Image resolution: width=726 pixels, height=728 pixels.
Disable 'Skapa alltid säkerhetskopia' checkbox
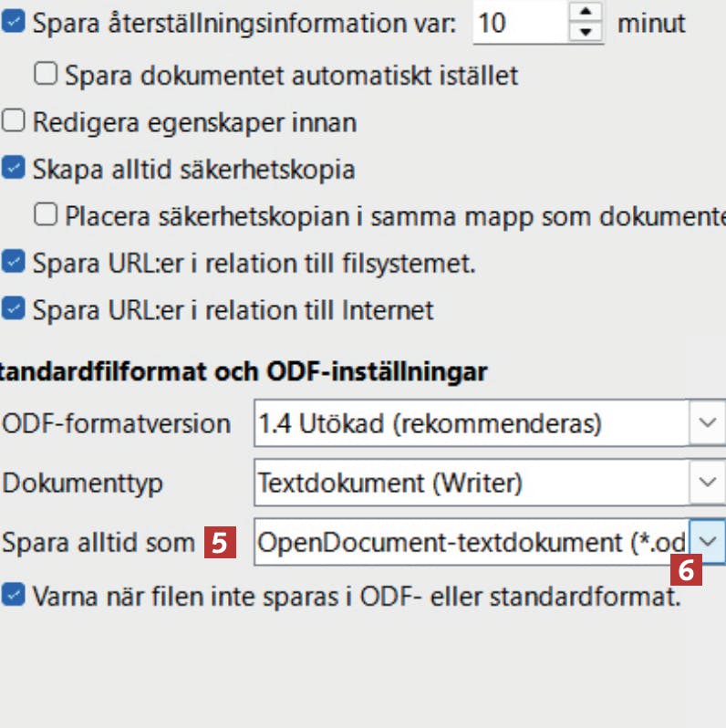[x=13, y=169]
